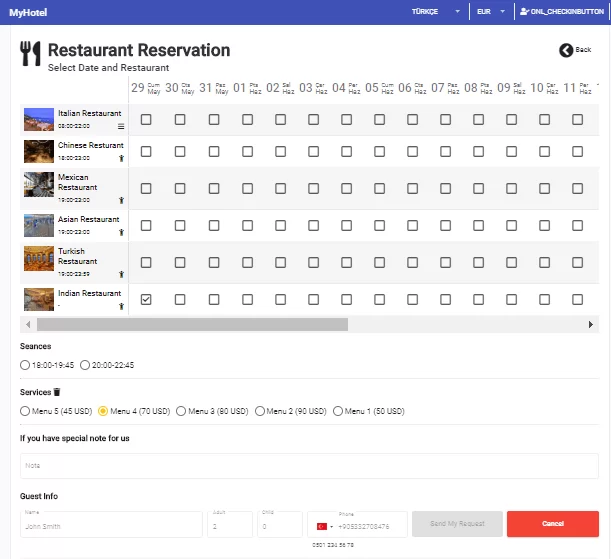Uncheck Indian Restaurant on 29 May
The image size is (611, 559).
(146, 300)
